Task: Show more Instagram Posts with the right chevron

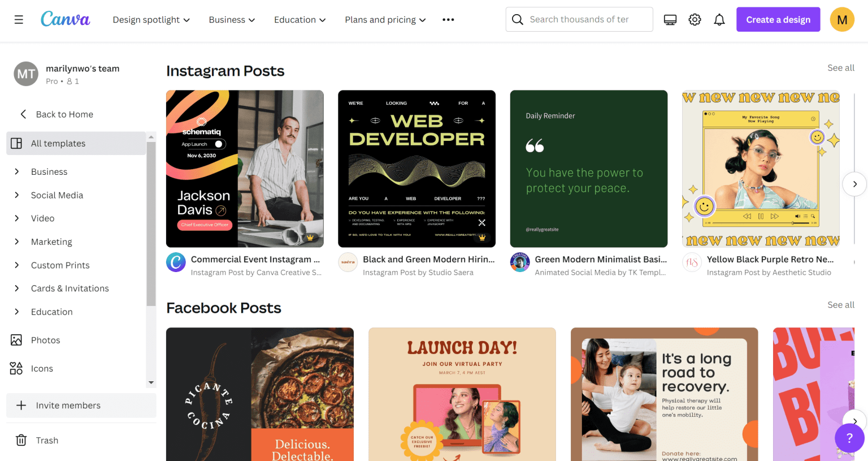Action: click(x=854, y=184)
